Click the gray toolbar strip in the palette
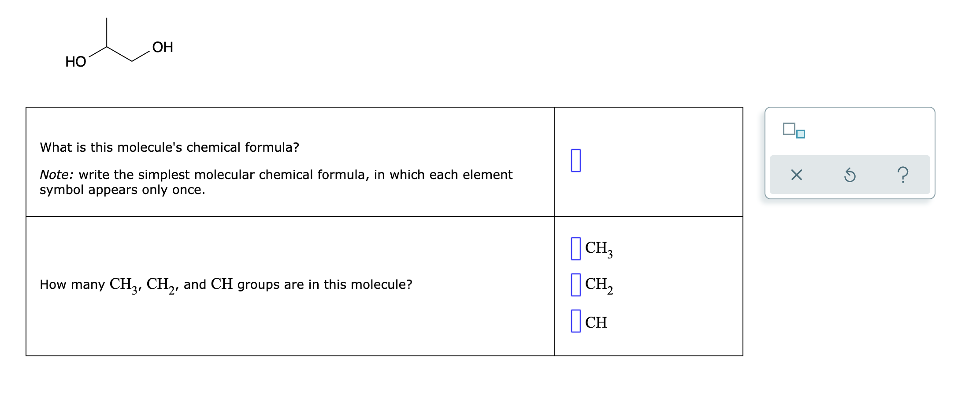Viewport: 980px width, 396px height. (x=850, y=175)
